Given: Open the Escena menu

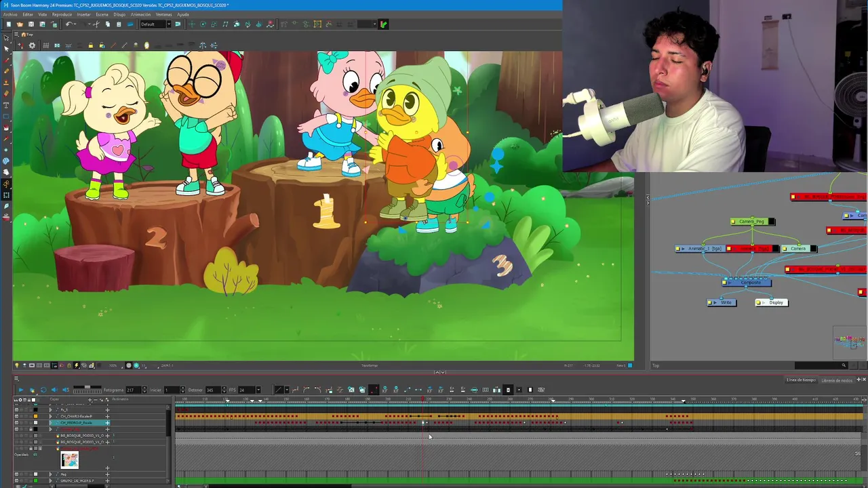Looking at the screenshot, I should point(102,14).
